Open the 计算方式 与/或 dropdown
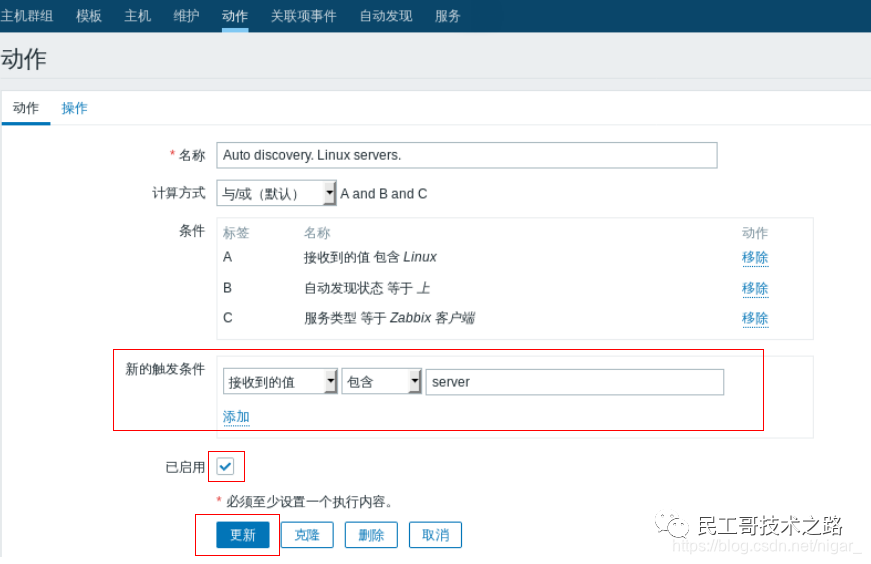The width and height of the screenshot is (871, 564). click(276, 193)
